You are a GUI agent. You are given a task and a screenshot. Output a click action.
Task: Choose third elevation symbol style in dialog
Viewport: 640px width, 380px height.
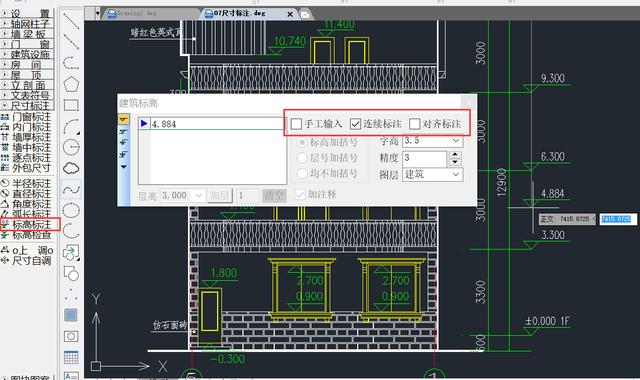coord(123,142)
